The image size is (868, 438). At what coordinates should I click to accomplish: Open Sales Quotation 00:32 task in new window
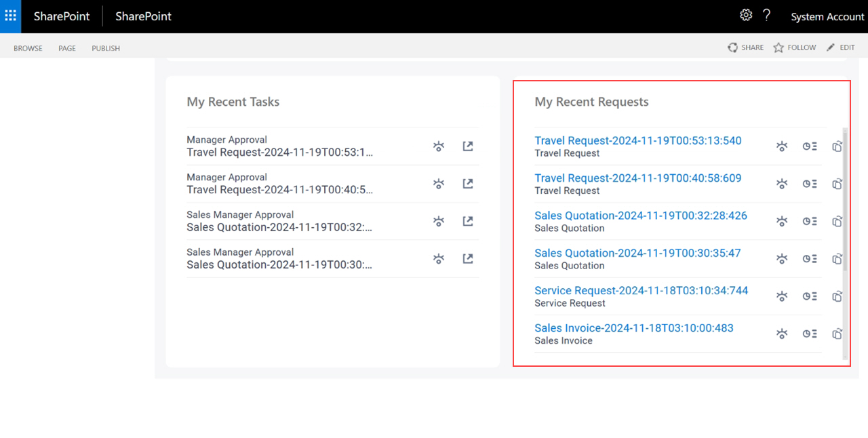coord(468,221)
